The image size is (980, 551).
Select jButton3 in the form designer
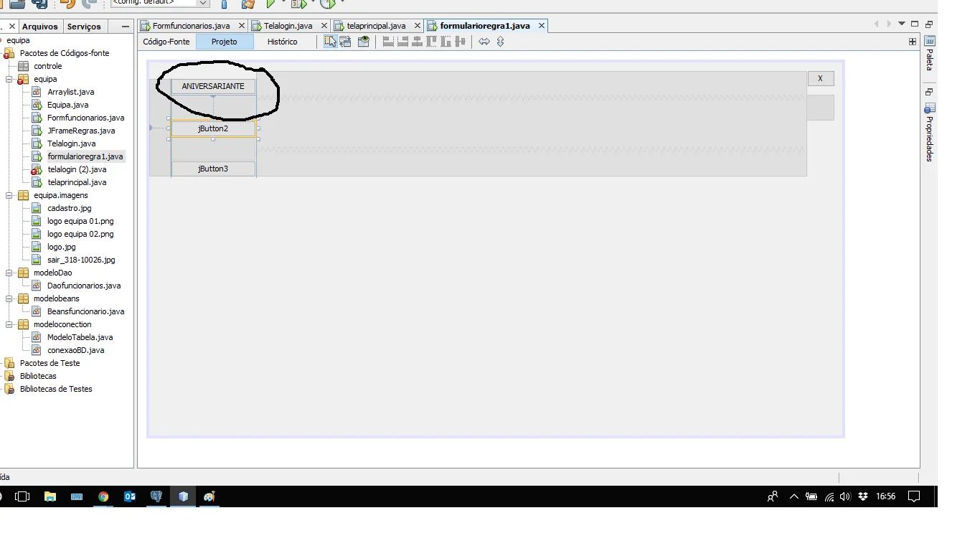(213, 169)
